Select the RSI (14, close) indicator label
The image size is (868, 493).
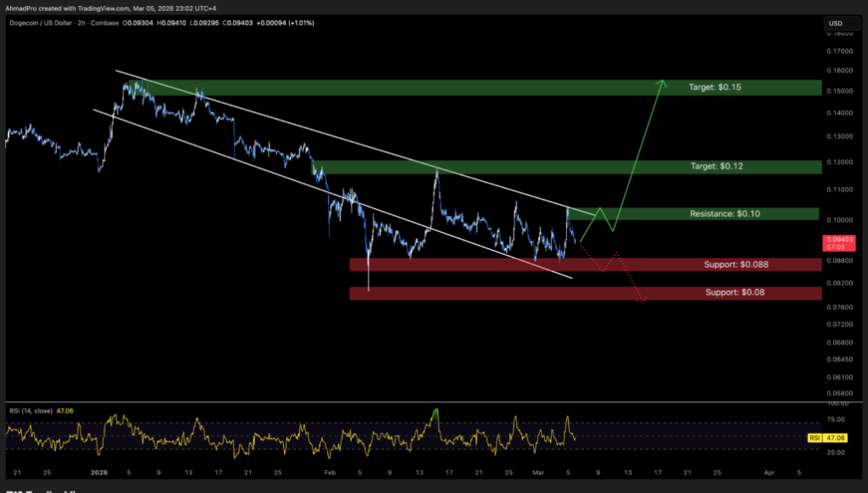click(x=29, y=411)
